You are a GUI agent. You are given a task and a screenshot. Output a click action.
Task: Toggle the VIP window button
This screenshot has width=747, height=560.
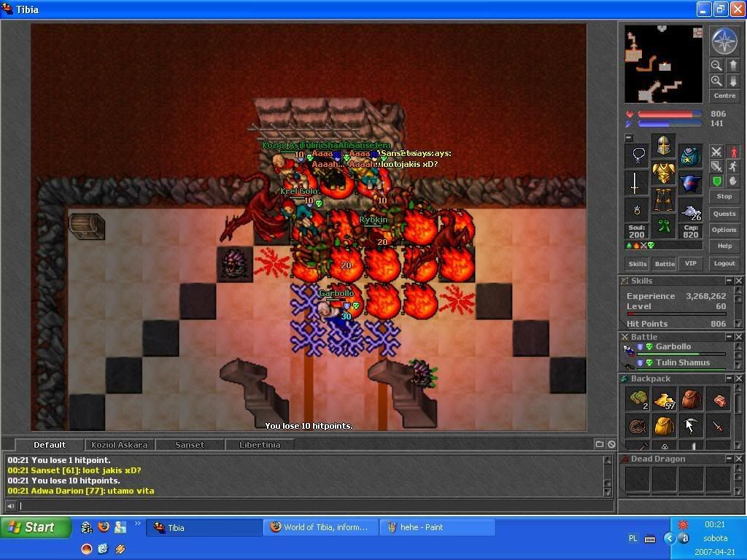[x=690, y=263]
